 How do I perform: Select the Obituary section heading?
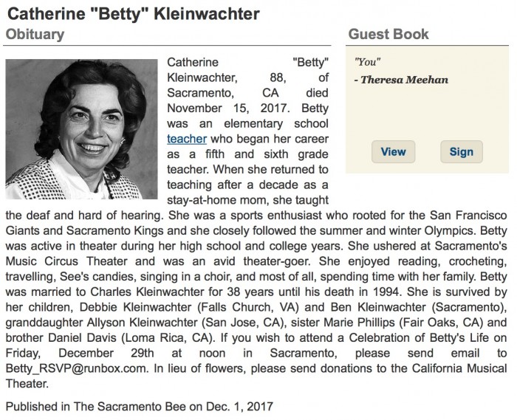pos(35,34)
